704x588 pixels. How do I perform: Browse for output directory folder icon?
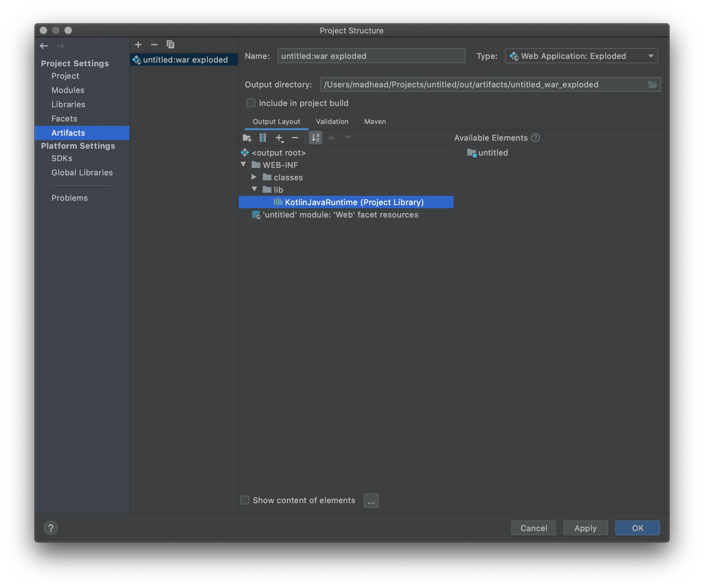(x=652, y=85)
